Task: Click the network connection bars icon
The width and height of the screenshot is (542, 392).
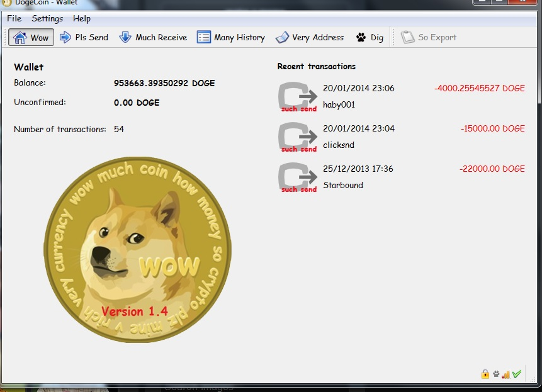Action: point(506,374)
